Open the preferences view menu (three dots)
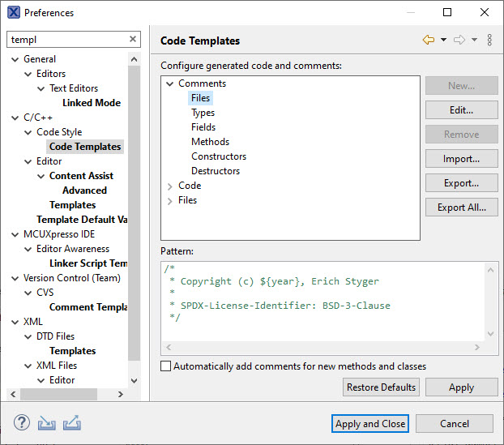 [x=489, y=41]
